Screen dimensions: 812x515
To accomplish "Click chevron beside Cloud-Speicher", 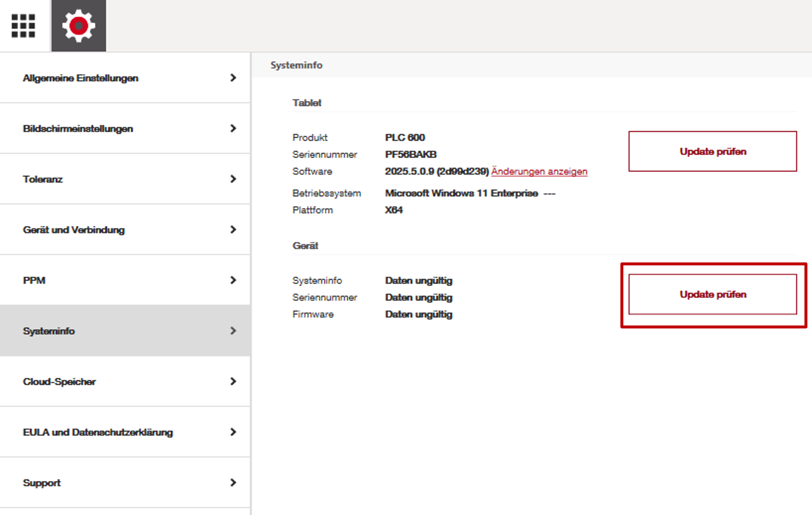I will 233,382.
